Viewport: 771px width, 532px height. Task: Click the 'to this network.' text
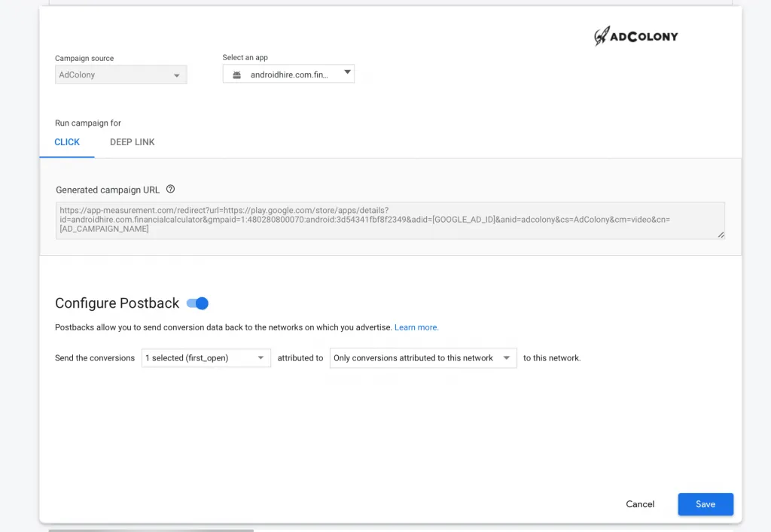(552, 358)
